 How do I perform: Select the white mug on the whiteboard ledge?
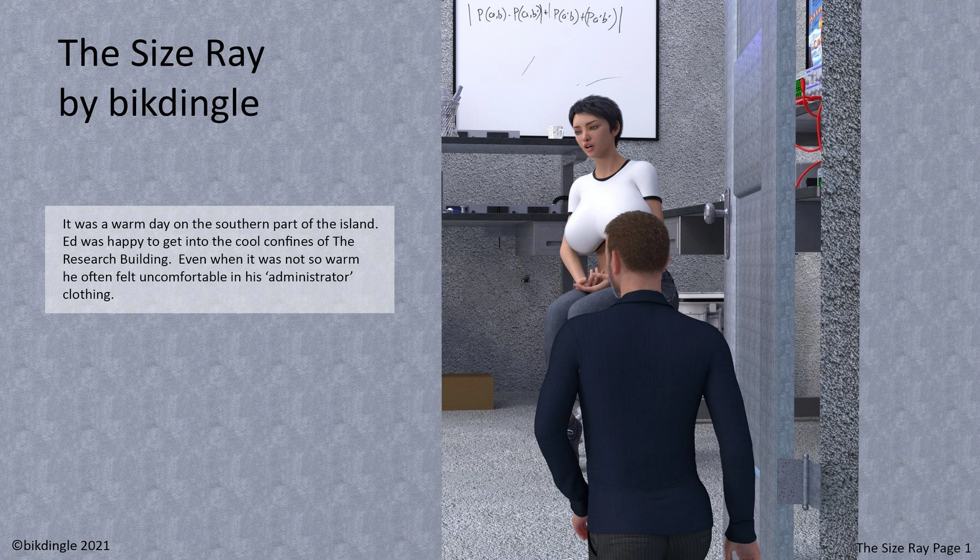(555, 132)
